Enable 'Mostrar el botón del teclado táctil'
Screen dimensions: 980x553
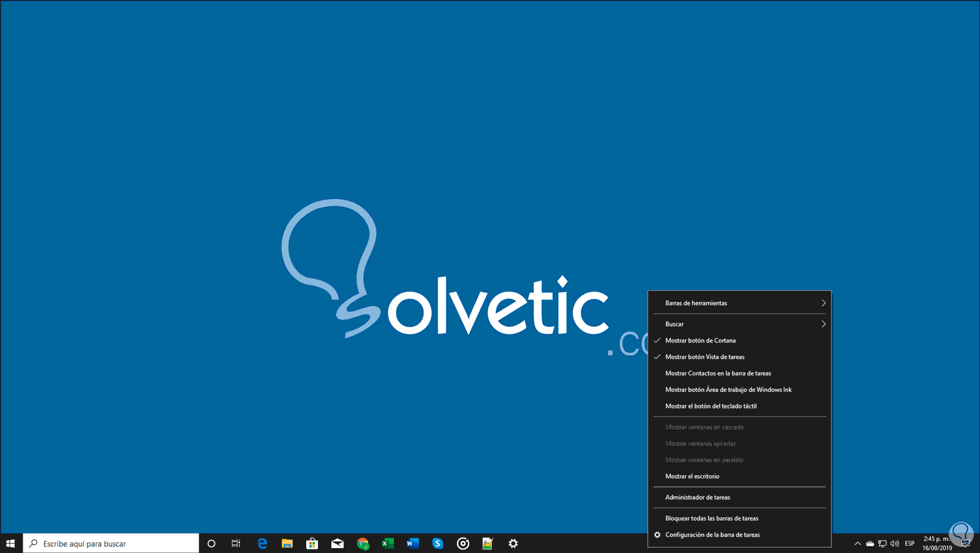[739, 407]
